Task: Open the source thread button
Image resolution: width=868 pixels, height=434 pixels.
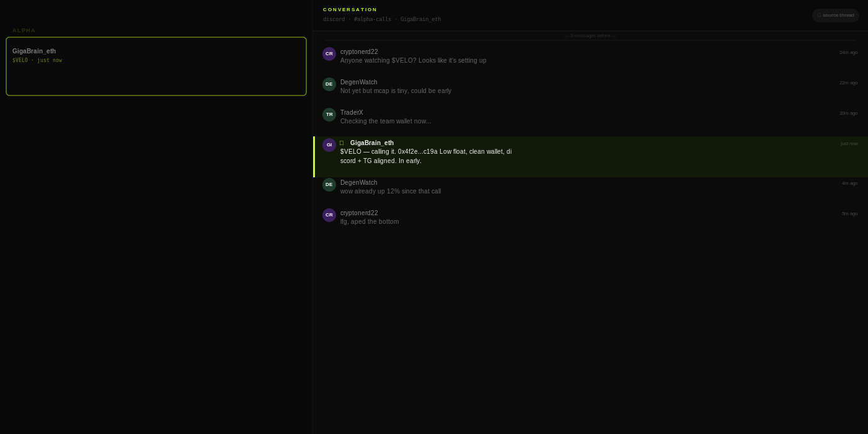Action: (835, 15)
